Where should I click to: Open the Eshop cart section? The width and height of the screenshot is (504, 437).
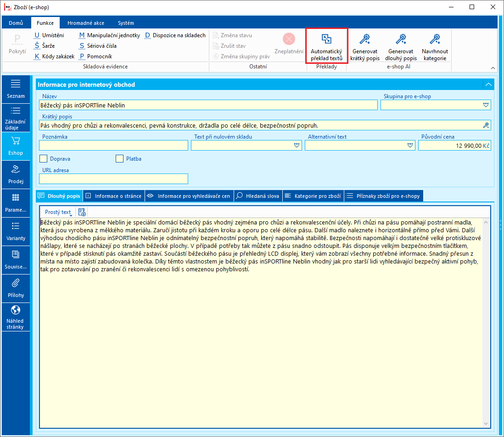click(16, 146)
